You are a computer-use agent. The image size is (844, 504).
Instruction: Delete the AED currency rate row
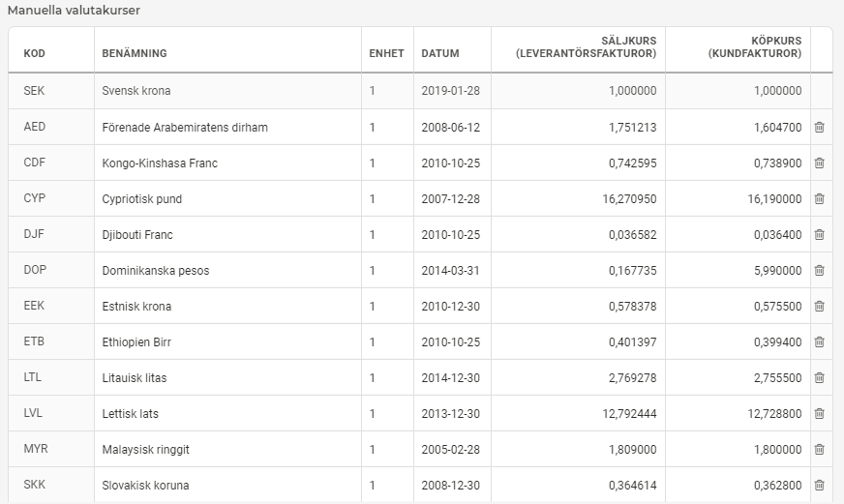[819, 127]
